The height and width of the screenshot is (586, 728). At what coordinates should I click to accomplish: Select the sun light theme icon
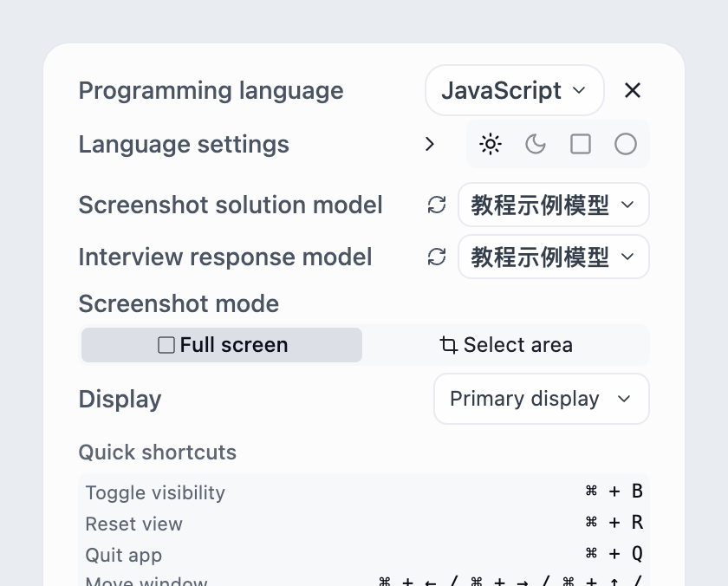tap(491, 144)
